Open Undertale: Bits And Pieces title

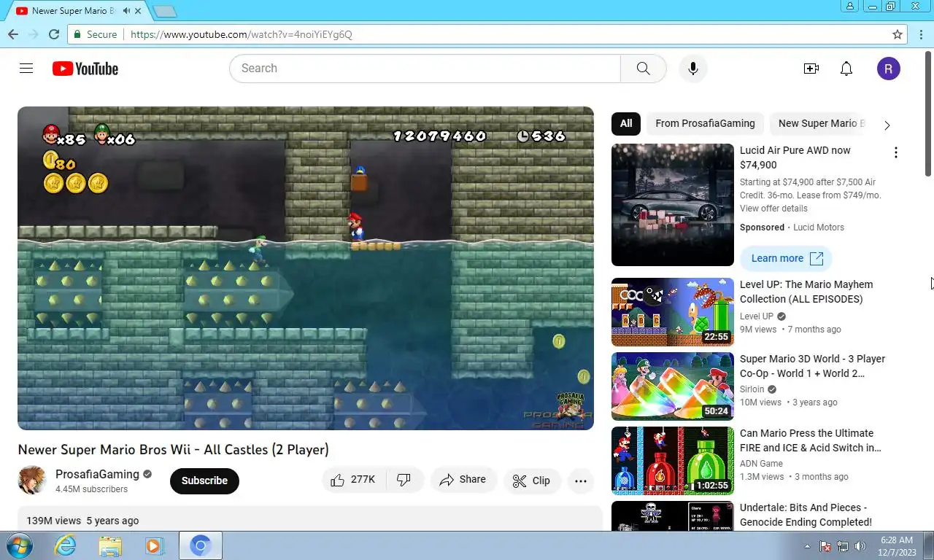point(806,515)
